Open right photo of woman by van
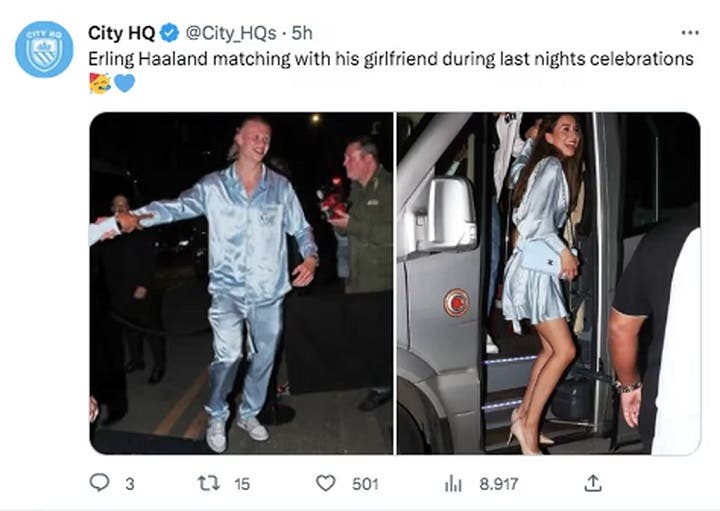This screenshot has height=511, width=720. (549, 283)
